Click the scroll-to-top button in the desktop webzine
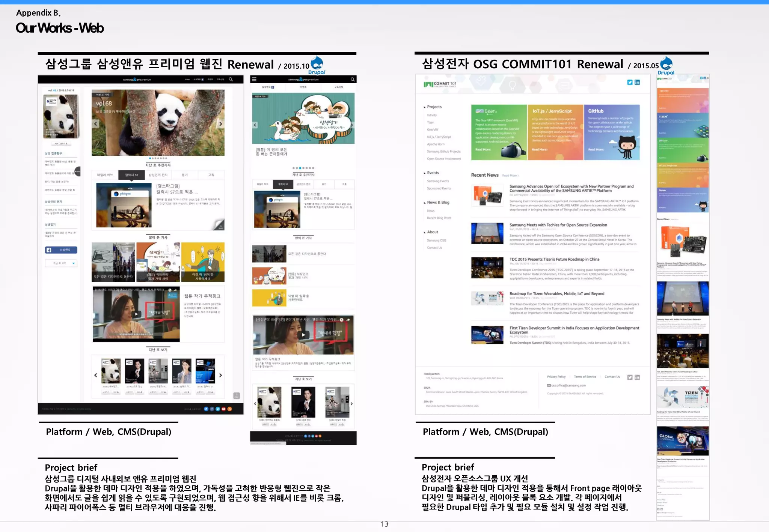 237,395
